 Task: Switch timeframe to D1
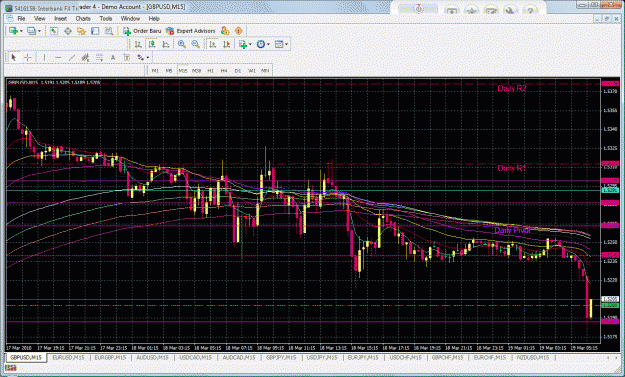pos(238,71)
